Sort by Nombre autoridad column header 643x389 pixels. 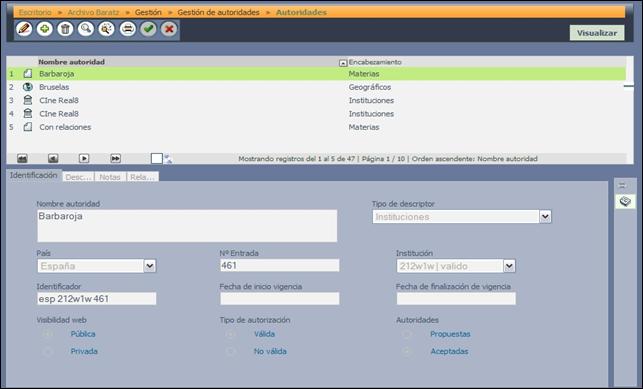71,62
